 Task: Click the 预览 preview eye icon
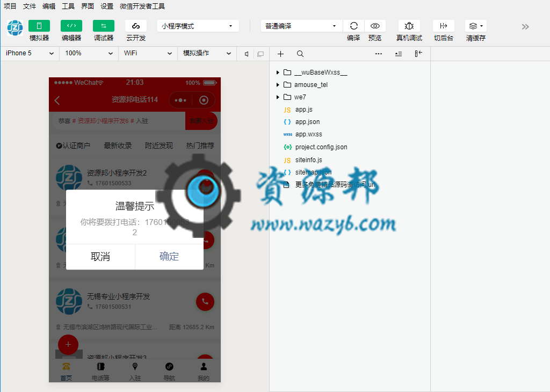point(375,26)
